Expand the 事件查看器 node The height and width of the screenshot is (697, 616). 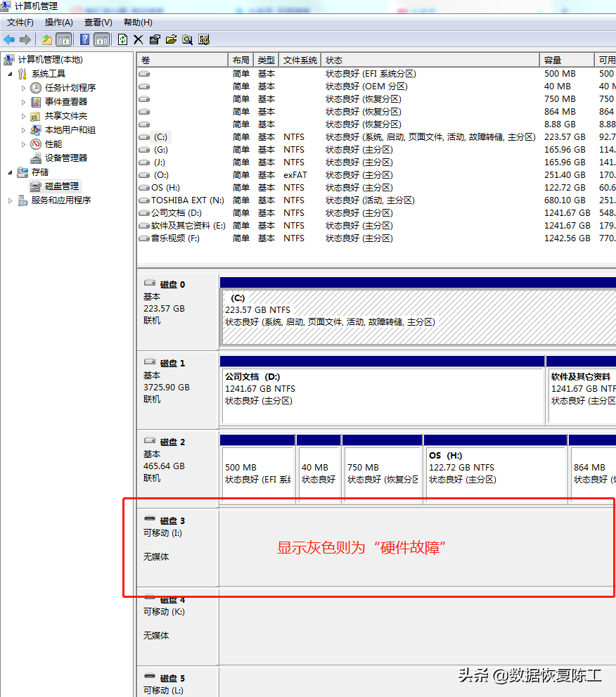click(x=23, y=102)
